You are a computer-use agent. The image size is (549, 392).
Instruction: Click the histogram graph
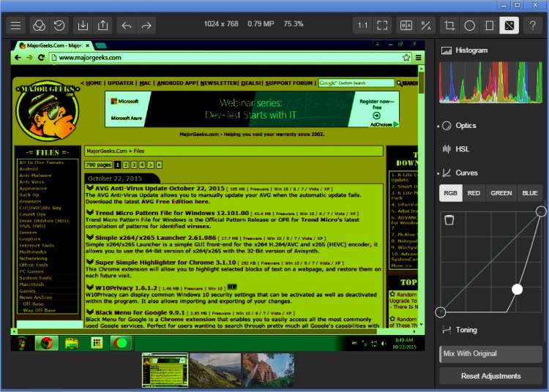tap(490, 83)
